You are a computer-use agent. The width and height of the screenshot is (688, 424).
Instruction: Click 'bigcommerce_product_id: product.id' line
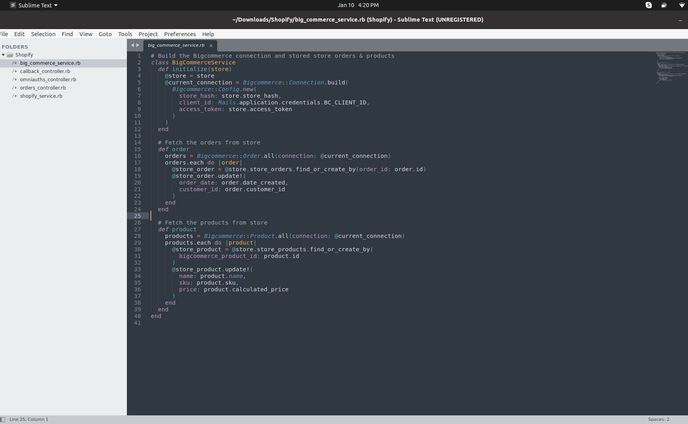click(239, 256)
